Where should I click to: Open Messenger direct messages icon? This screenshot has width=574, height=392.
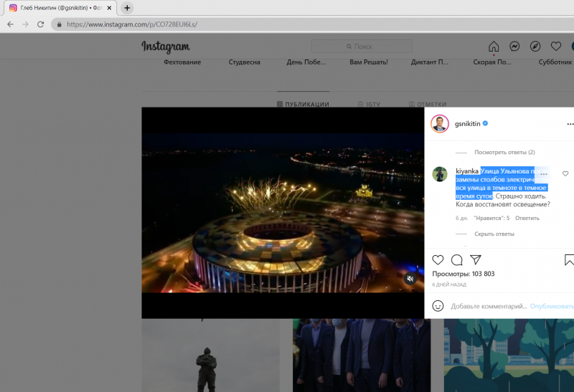coord(514,47)
